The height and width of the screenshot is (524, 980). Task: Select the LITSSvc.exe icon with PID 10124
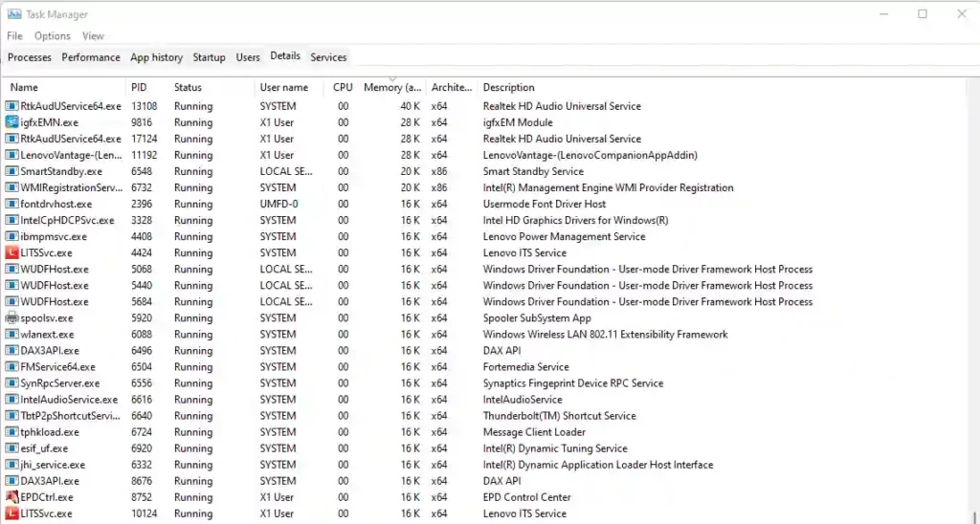(x=11, y=513)
